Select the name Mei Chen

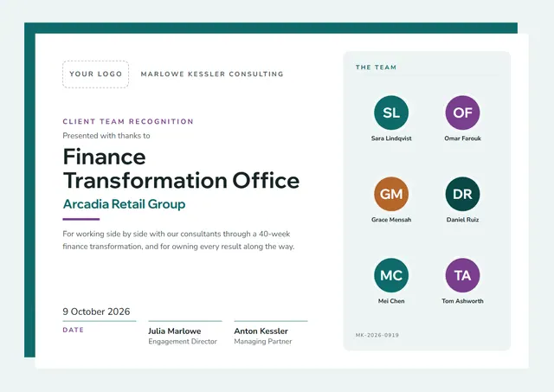(x=391, y=301)
